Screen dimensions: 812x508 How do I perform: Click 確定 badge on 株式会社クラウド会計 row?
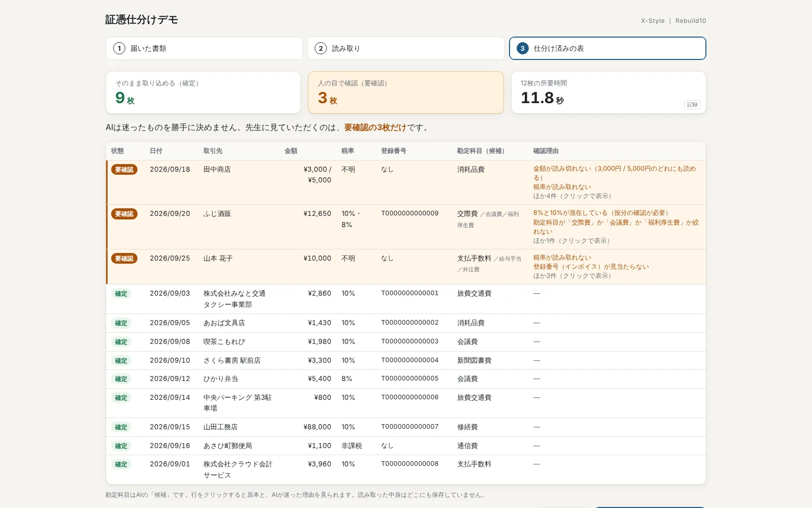click(121, 464)
